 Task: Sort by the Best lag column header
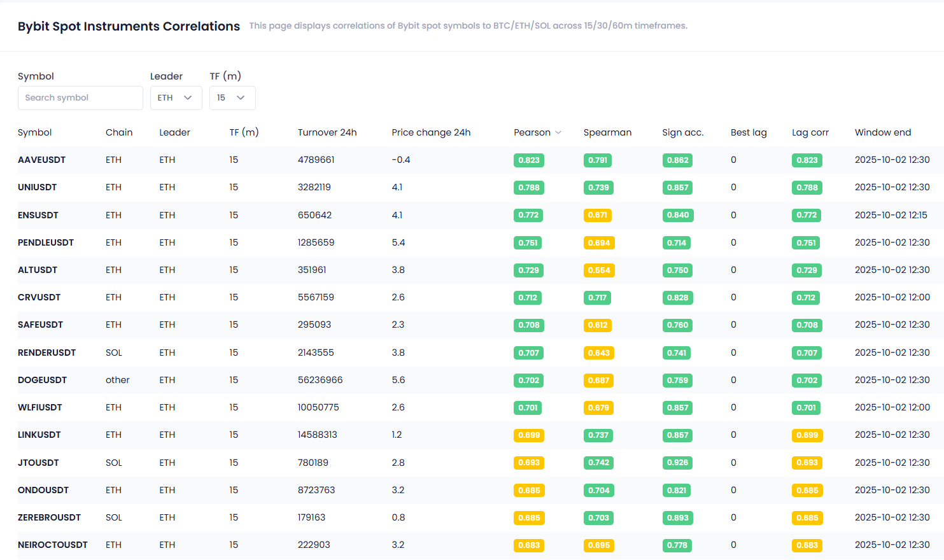(x=749, y=132)
